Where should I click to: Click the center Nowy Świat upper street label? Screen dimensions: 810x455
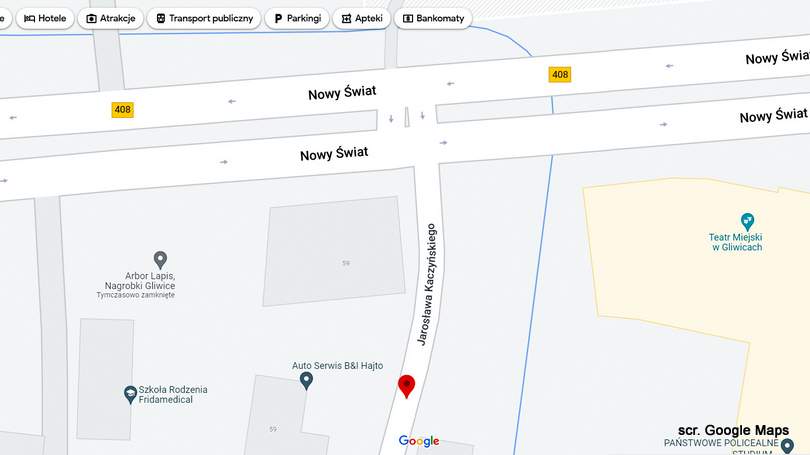click(342, 93)
